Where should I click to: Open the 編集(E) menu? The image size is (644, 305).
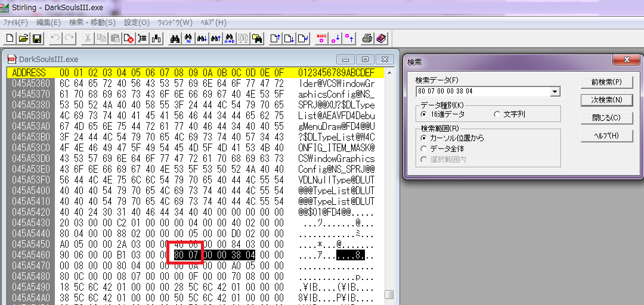pyautogui.click(x=48, y=23)
